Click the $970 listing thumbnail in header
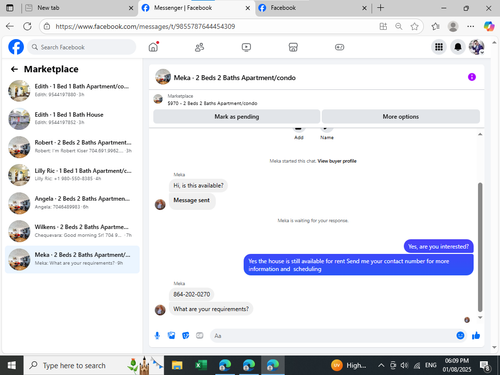Image resolution: width=500 pixels, height=375 pixels. tap(158, 99)
